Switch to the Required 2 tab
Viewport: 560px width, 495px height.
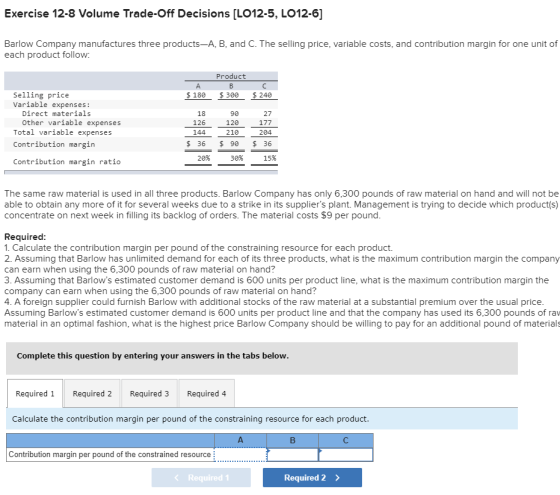coord(92,394)
